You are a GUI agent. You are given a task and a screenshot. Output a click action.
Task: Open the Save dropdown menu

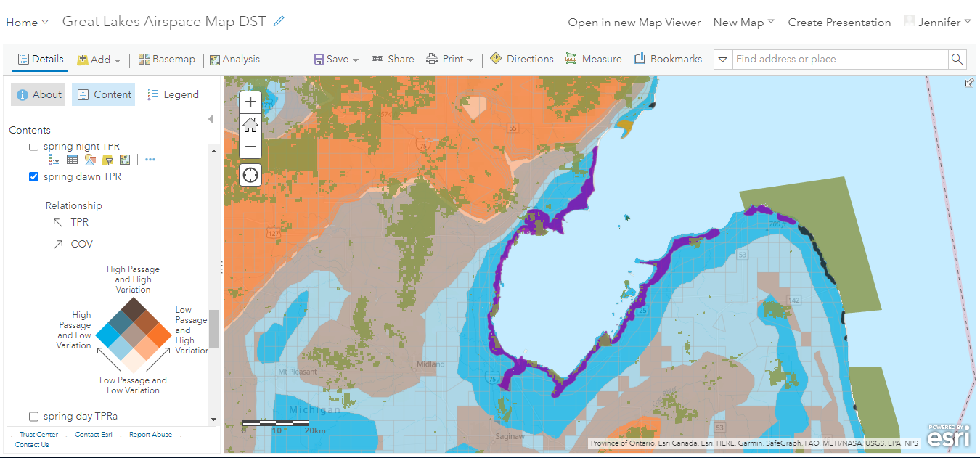[336, 60]
